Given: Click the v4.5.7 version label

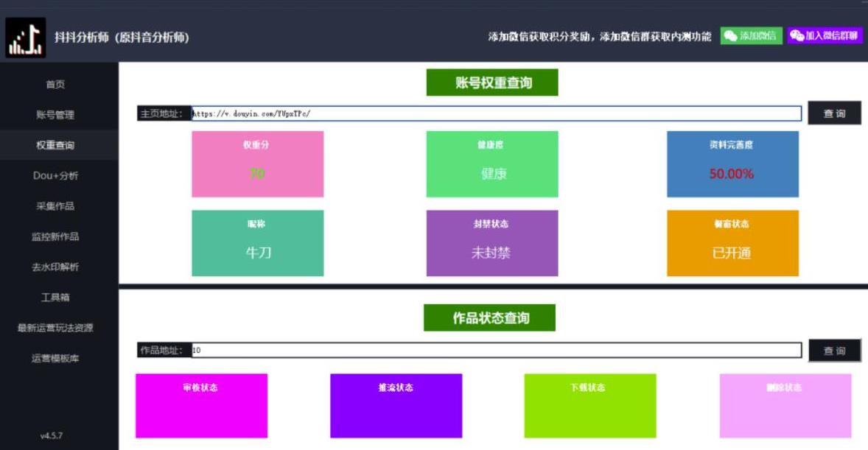Looking at the screenshot, I should 51,435.
